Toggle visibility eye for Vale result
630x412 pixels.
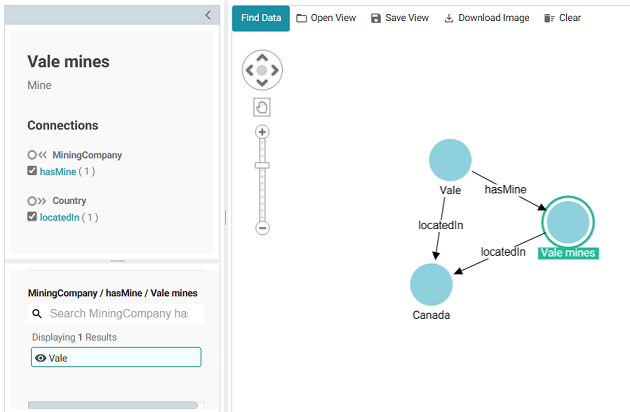tap(41, 357)
